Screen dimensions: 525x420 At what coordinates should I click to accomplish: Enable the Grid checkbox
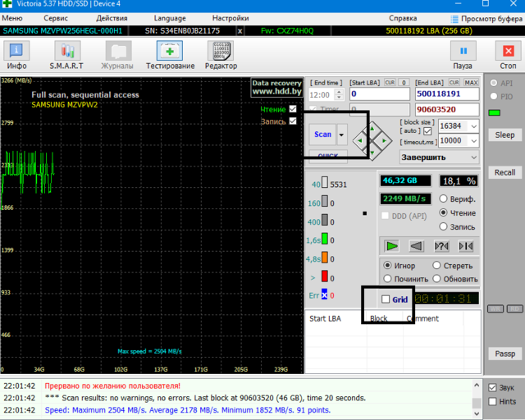pyautogui.click(x=386, y=299)
